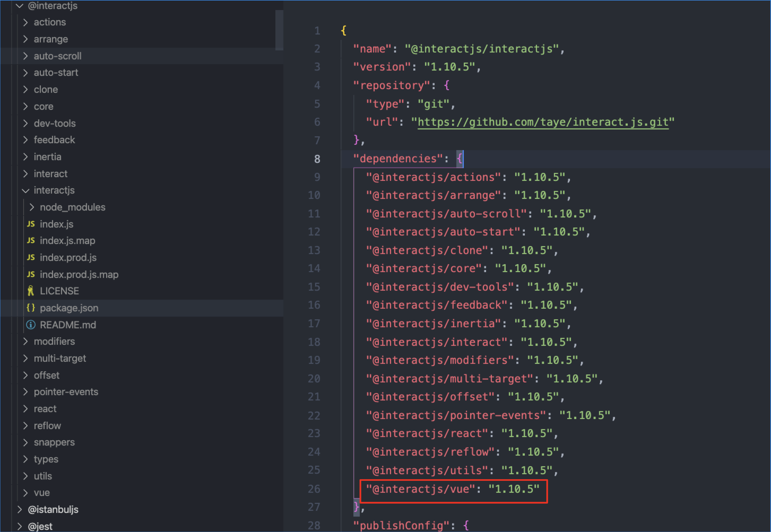
Task: Click the "type" key on line 5
Action: pos(385,104)
